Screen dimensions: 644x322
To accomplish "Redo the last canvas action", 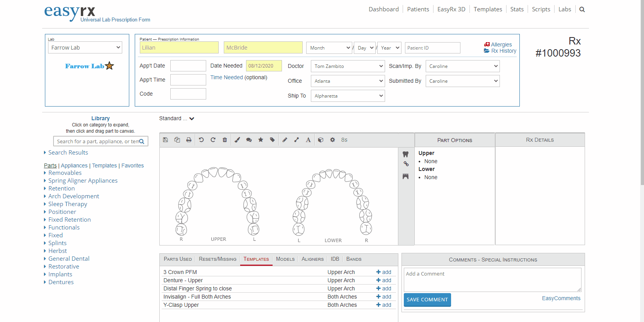I will 213,140.
